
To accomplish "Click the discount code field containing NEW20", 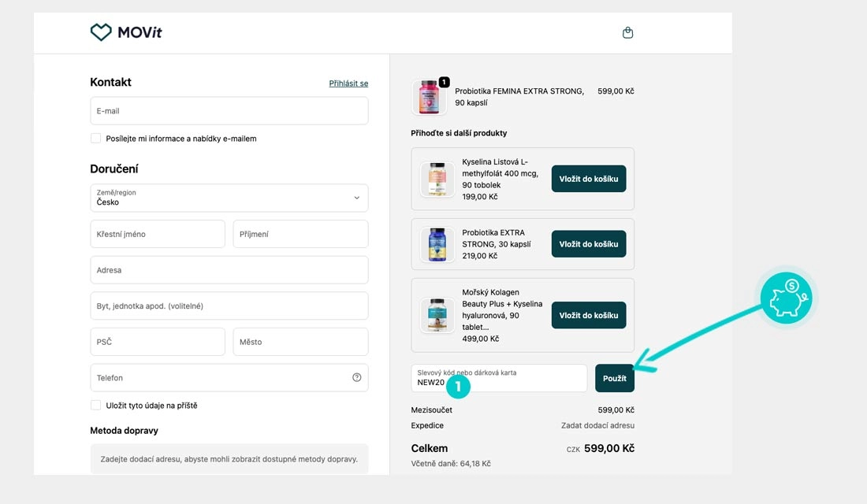I will (x=499, y=378).
